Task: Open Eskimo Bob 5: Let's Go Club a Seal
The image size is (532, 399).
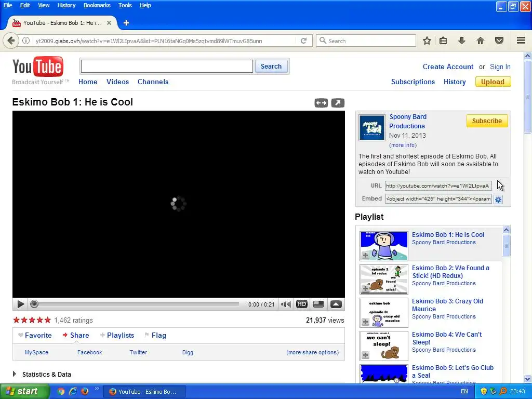Action: point(453,371)
